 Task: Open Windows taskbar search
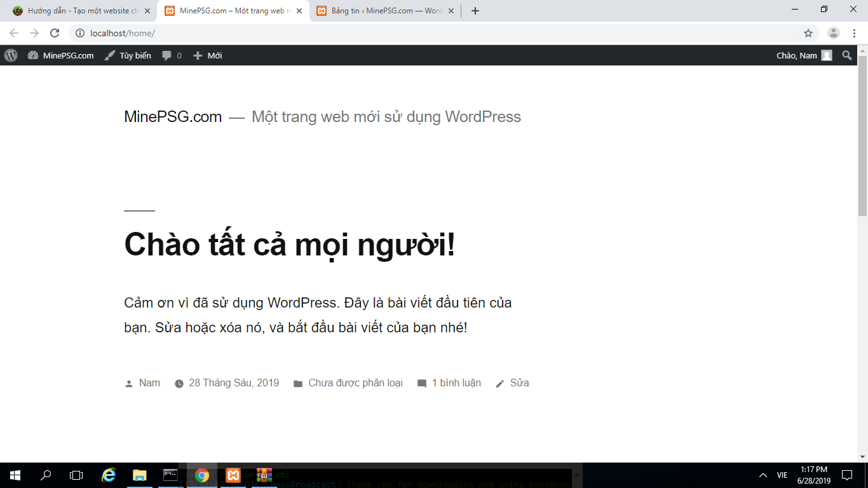click(46, 475)
